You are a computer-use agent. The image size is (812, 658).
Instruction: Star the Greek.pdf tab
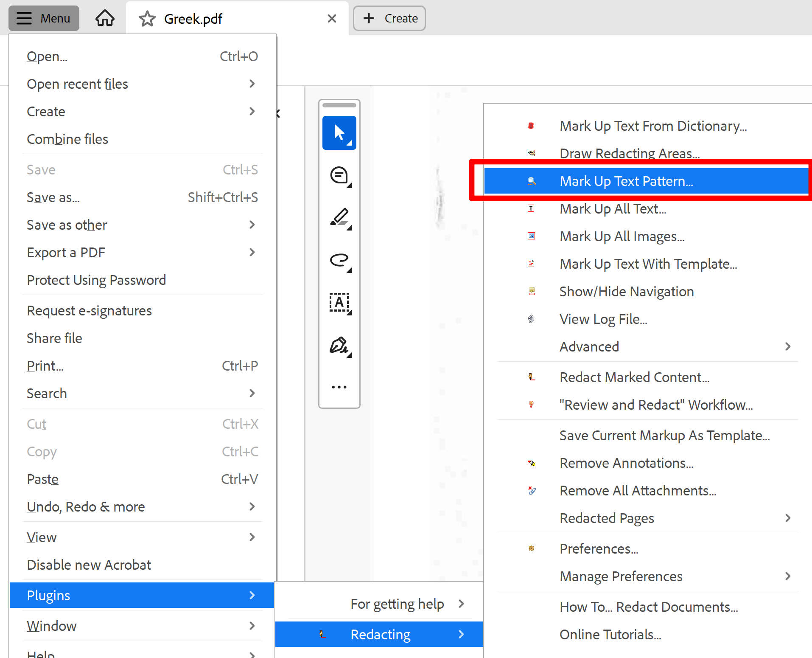click(x=147, y=19)
